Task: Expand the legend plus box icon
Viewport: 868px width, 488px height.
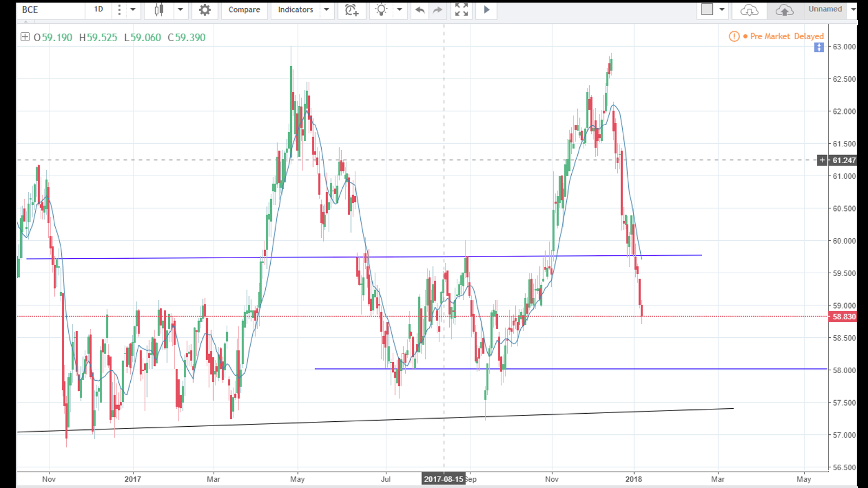Action: [x=25, y=37]
